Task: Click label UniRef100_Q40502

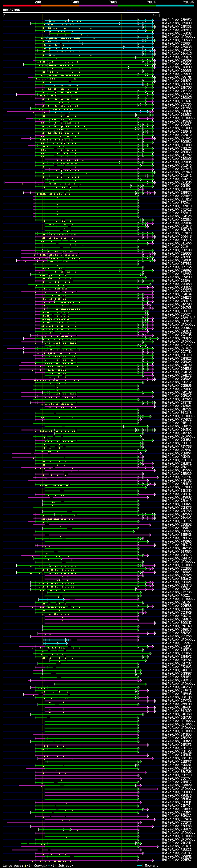Action: coord(177,430)
